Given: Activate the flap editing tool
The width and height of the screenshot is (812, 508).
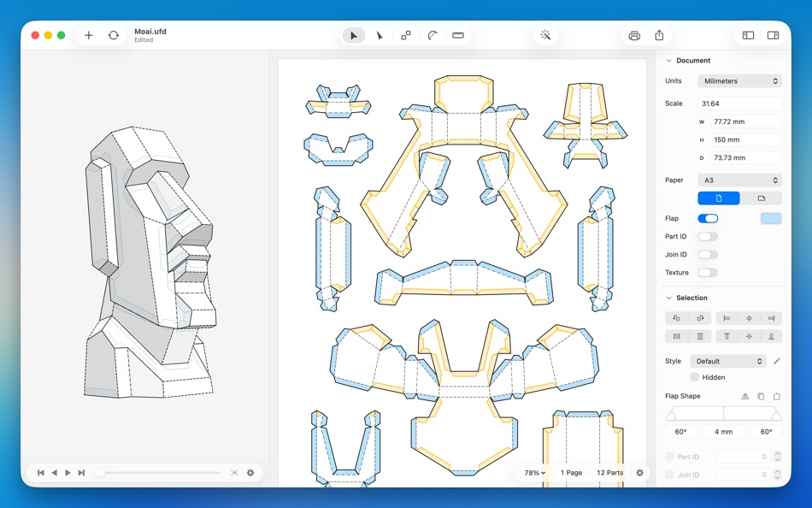Looking at the screenshot, I should (x=432, y=35).
